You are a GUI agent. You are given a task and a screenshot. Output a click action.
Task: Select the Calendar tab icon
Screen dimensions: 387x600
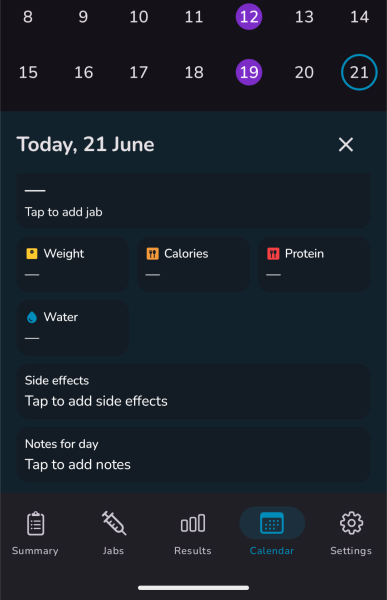pyautogui.click(x=272, y=523)
